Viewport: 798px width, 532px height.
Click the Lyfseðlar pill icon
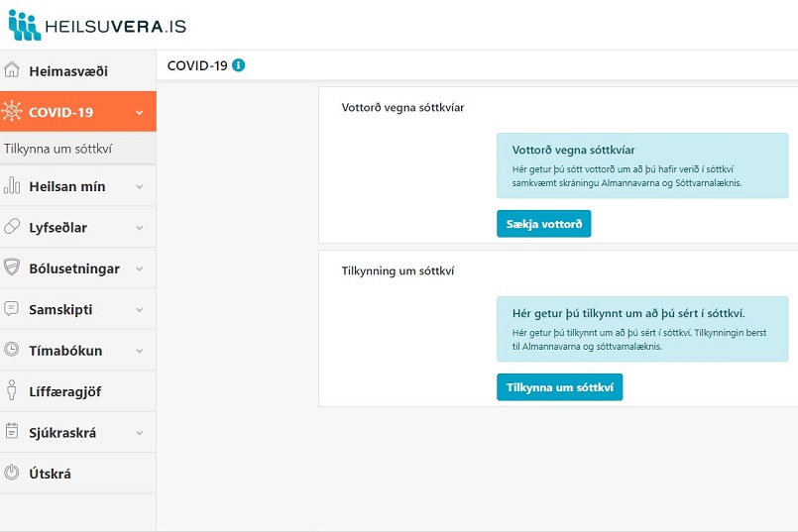tap(12, 227)
